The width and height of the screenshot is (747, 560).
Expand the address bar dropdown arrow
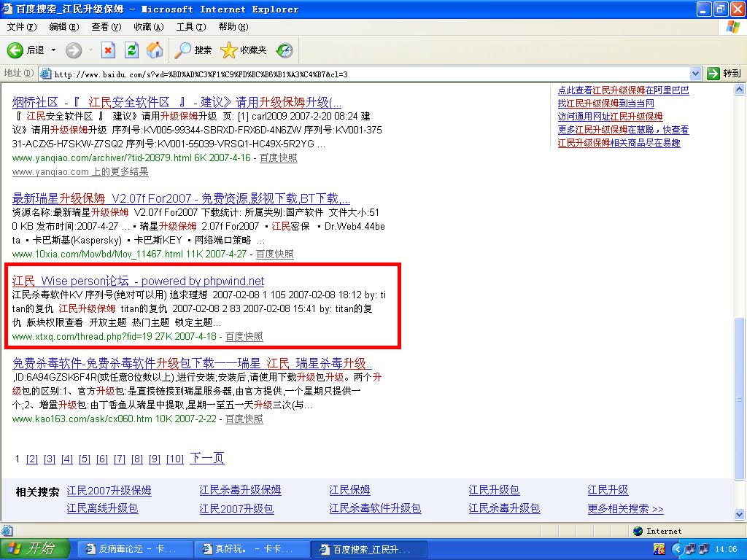695,74
